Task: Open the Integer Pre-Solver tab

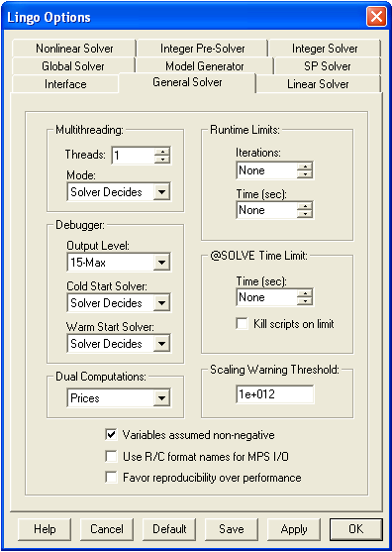Action: tap(202, 49)
